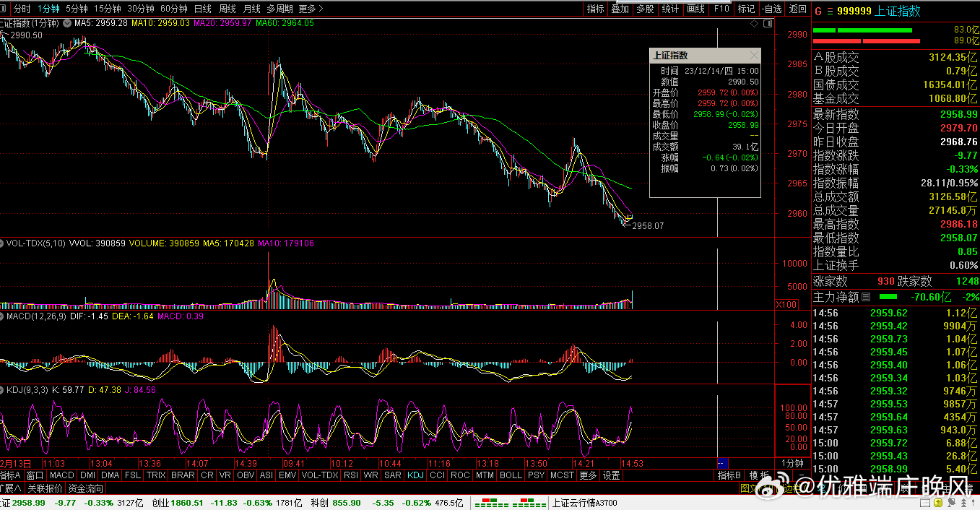The height and width of the screenshot is (510, 980).
Task: Expand the 更多 indicators list in bottom bar
Action: [589, 475]
